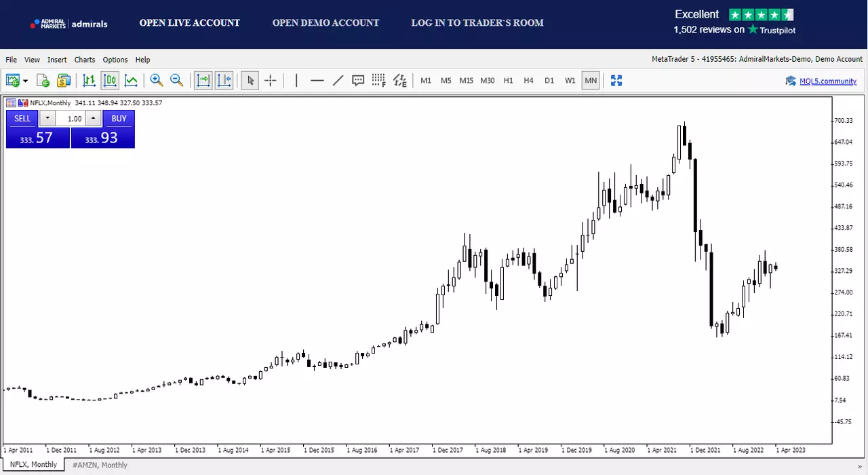Toggle chart shift from right border

click(224, 81)
